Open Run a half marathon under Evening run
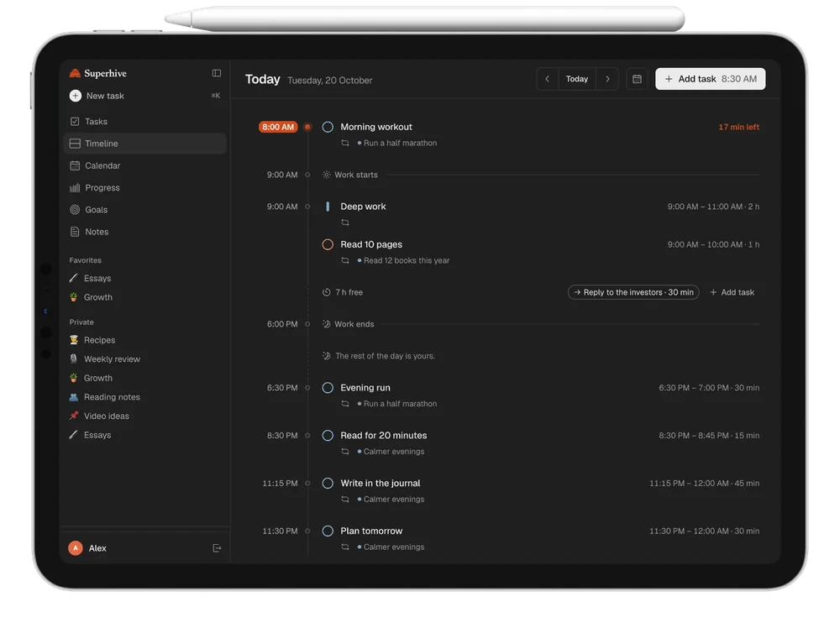This screenshot has height=623, width=840. (x=397, y=404)
